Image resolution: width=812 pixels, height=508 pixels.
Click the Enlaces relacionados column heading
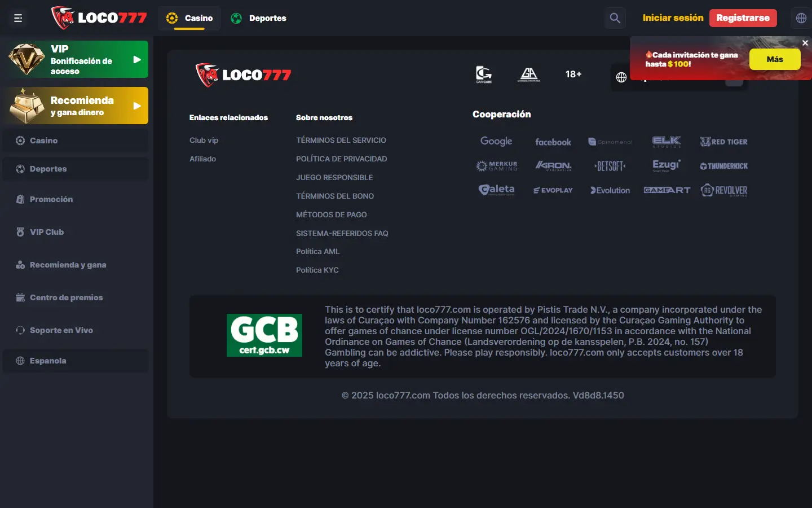point(228,117)
